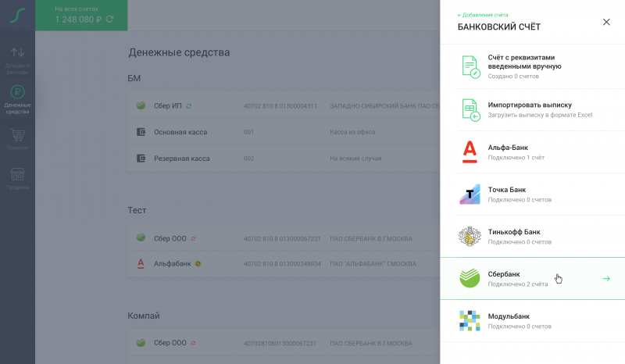The height and width of the screenshot is (364, 625).
Task: Click the Sberbank logo icon in panel
Action: (470, 278)
